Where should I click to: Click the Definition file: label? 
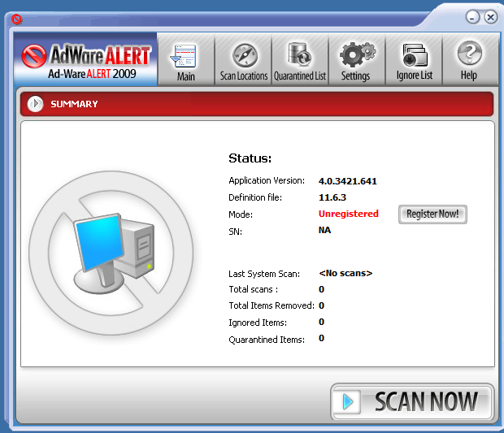255,197
